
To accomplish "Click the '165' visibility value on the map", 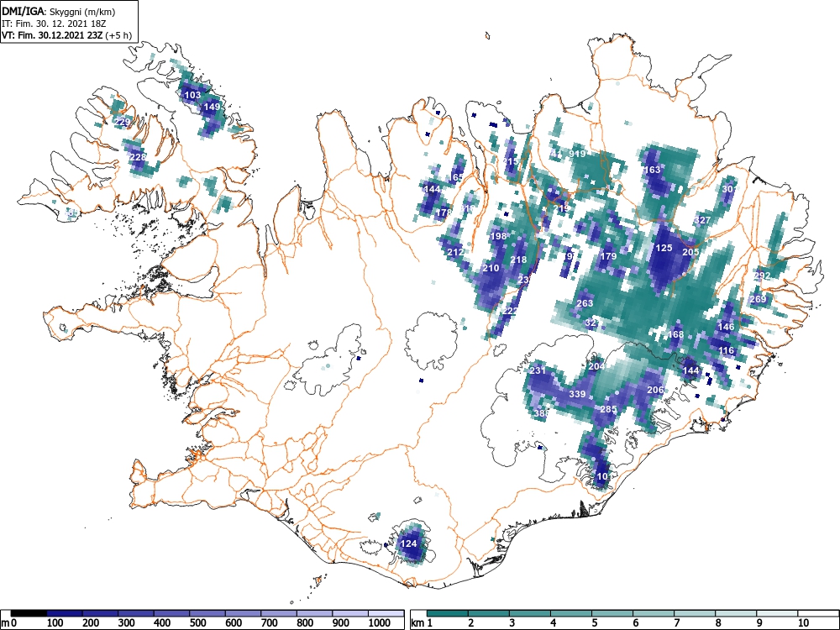I will pyautogui.click(x=457, y=177).
